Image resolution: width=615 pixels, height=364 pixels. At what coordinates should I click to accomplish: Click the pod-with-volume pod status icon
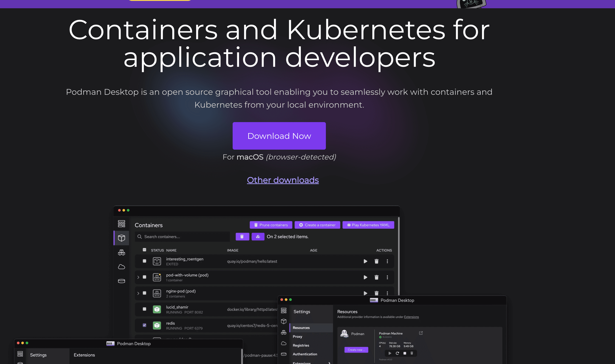[x=157, y=277]
